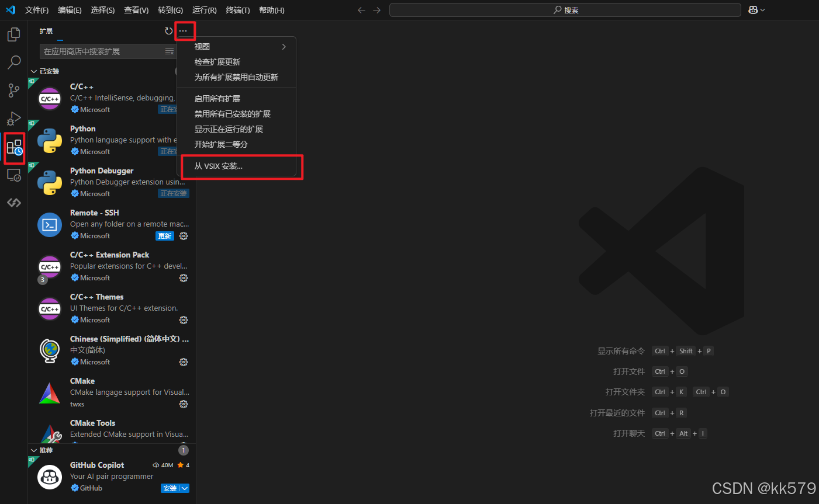Open install dropdown arrow for GitHub Copilot
Screen dimensions: 819x504
185,488
